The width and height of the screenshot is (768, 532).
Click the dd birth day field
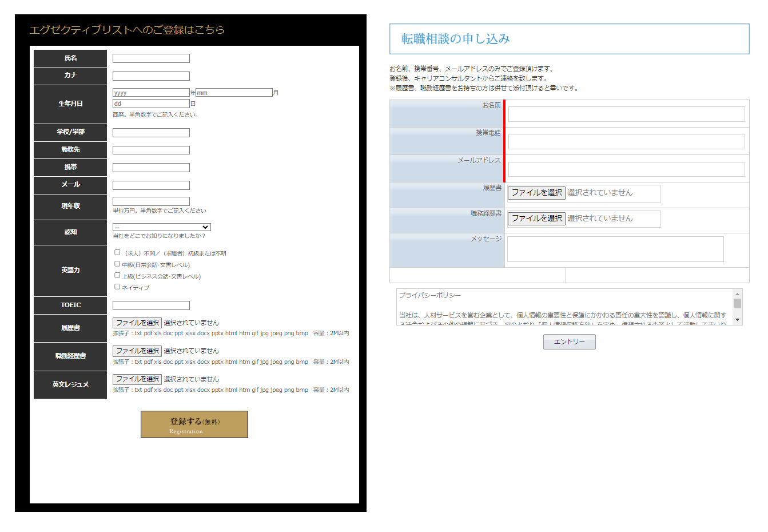pyautogui.click(x=151, y=104)
